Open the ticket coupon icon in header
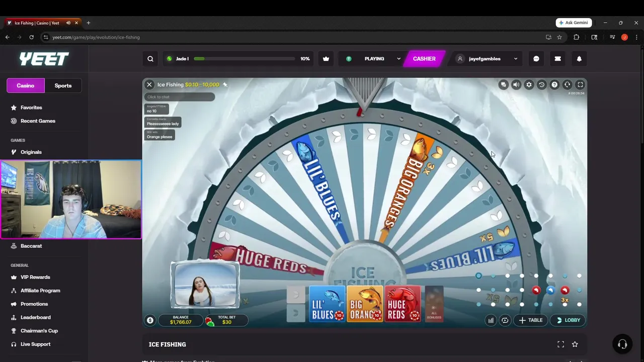 pyautogui.click(x=557, y=59)
